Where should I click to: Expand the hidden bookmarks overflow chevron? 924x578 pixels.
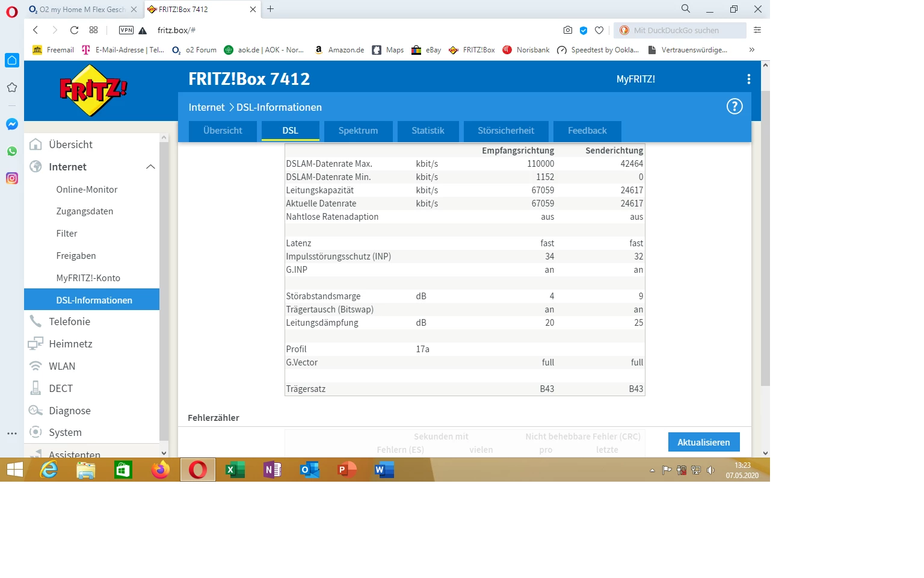tap(751, 50)
